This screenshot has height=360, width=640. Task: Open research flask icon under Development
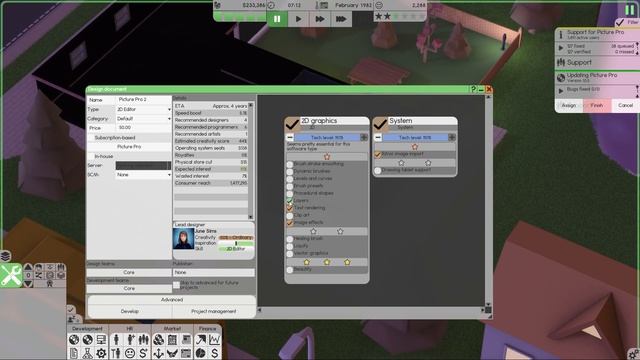(x=87, y=353)
